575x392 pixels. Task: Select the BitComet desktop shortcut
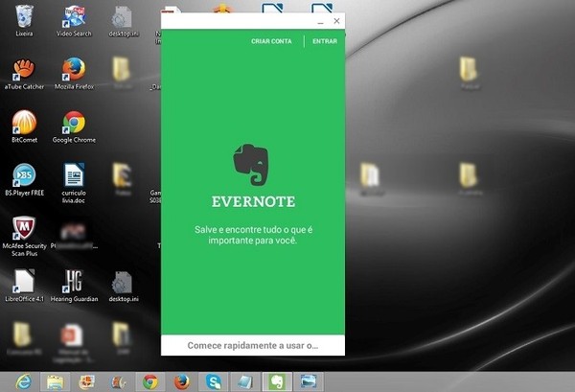pyautogui.click(x=24, y=127)
